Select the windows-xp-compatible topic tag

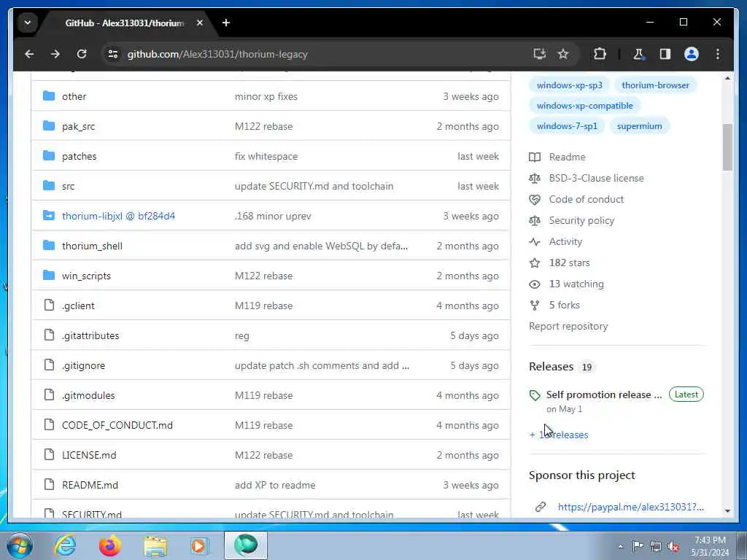(x=584, y=106)
